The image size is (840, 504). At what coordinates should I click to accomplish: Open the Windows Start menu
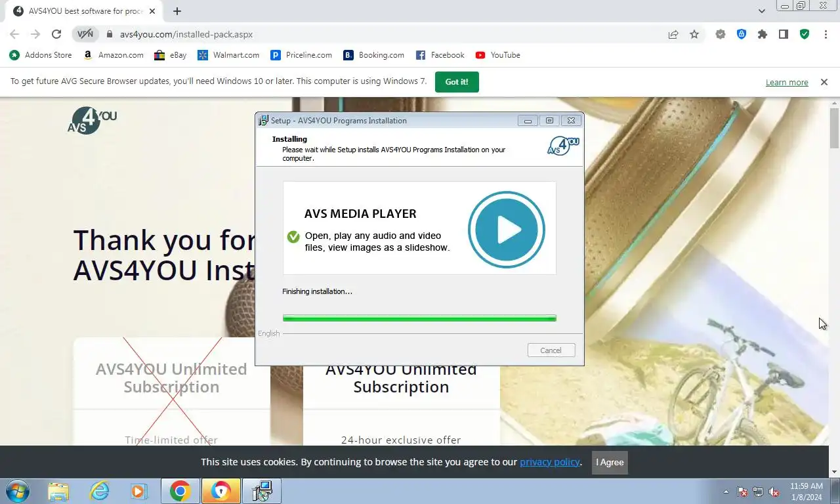16,491
